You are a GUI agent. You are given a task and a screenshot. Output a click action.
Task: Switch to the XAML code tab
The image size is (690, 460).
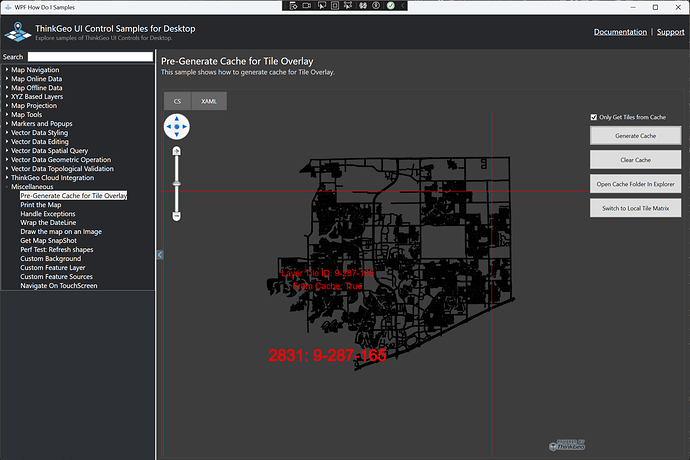point(209,101)
